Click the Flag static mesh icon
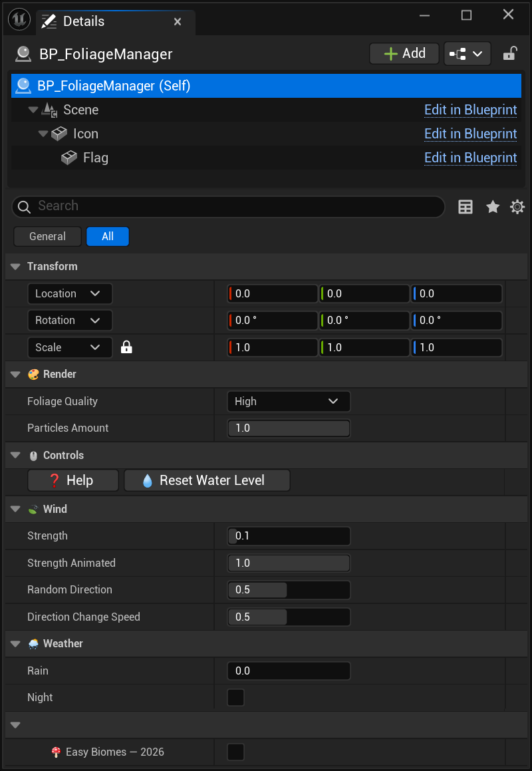 click(x=69, y=158)
